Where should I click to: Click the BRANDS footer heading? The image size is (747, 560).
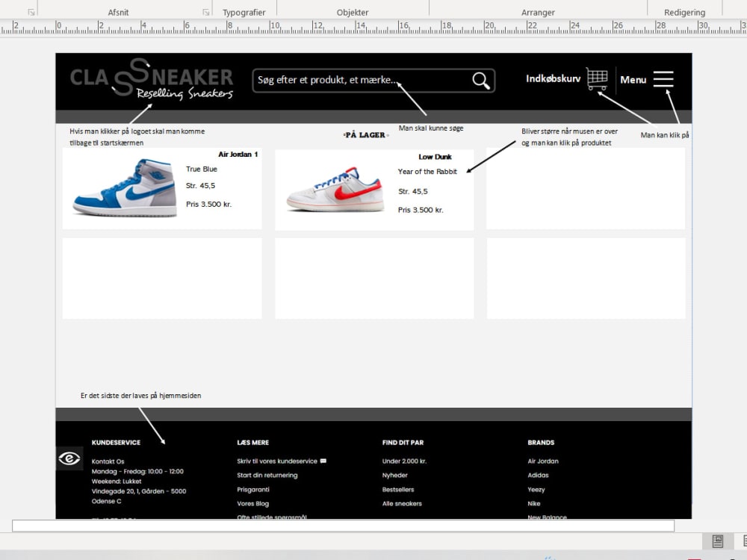coord(541,442)
